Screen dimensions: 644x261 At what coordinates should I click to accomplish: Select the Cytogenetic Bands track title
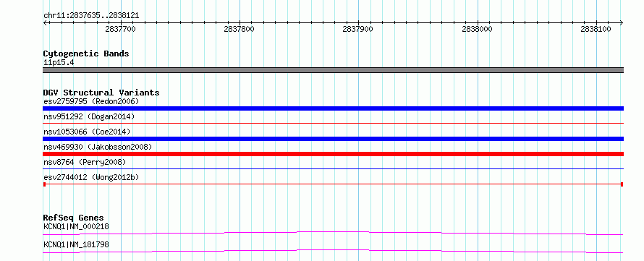86,54
